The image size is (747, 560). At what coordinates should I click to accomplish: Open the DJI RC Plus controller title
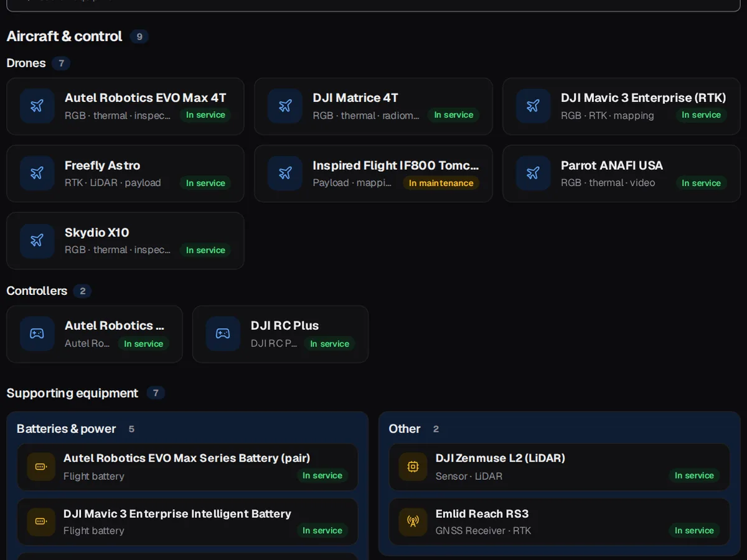click(x=284, y=325)
